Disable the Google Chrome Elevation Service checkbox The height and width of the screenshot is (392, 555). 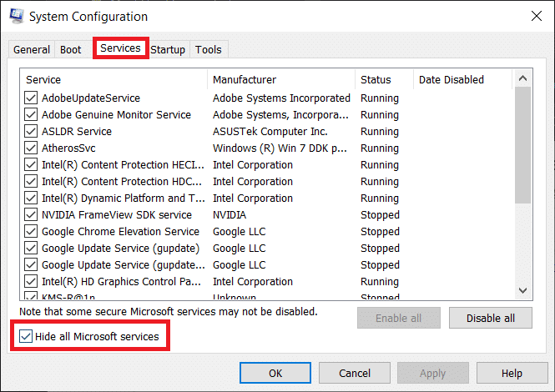pyautogui.click(x=31, y=232)
